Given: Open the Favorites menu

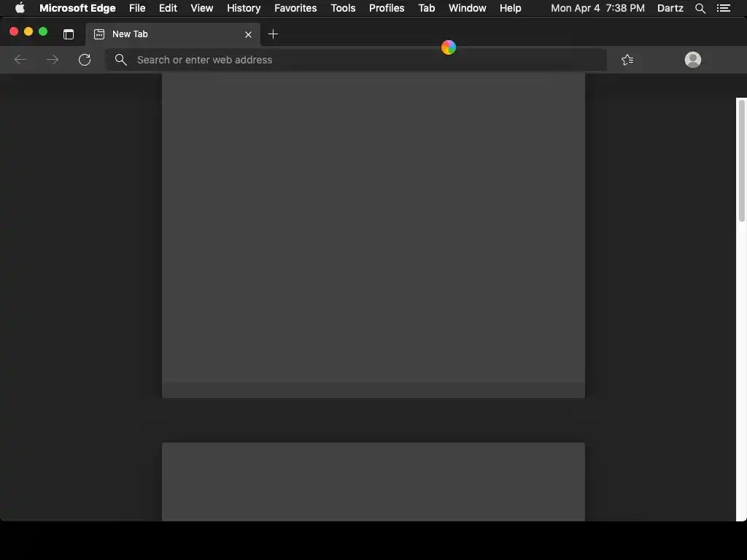Looking at the screenshot, I should pos(295,8).
